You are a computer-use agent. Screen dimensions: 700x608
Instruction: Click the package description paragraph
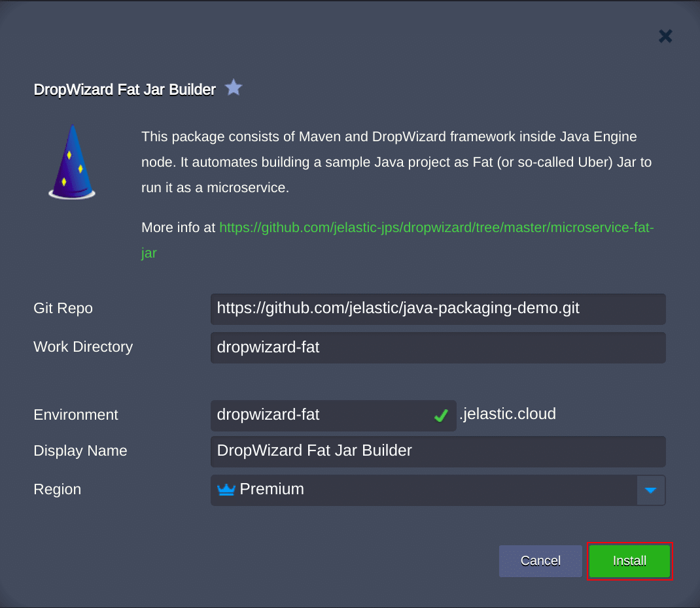click(x=396, y=162)
